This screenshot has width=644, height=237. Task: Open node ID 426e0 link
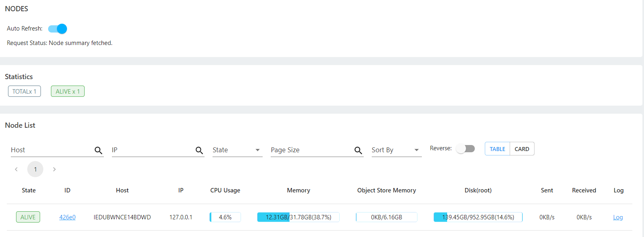(67, 217)
